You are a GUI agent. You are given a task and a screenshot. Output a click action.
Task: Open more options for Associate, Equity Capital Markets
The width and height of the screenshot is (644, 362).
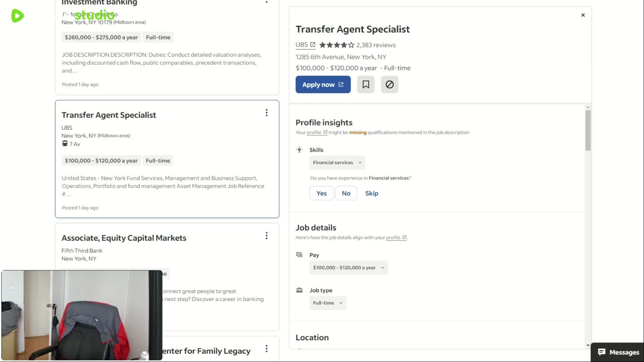pos(267,236)
